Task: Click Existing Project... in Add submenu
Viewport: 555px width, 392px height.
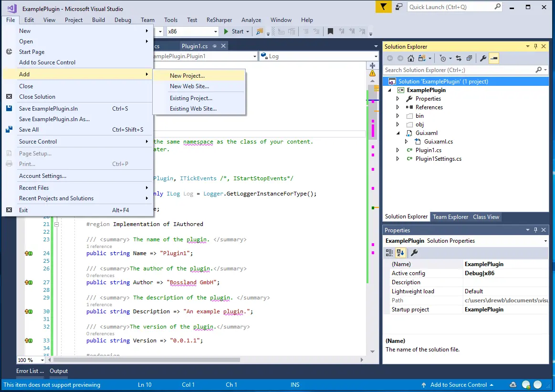Action: coord(199,98)
